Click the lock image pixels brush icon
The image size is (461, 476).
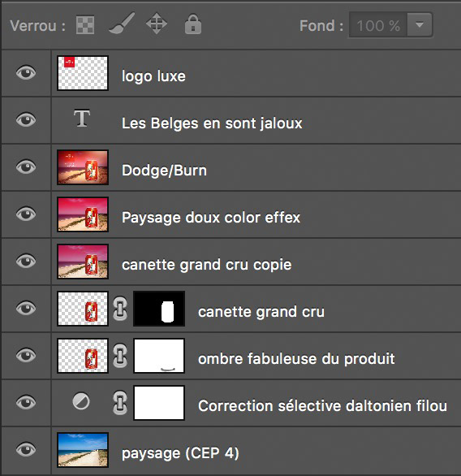[122, 23]
